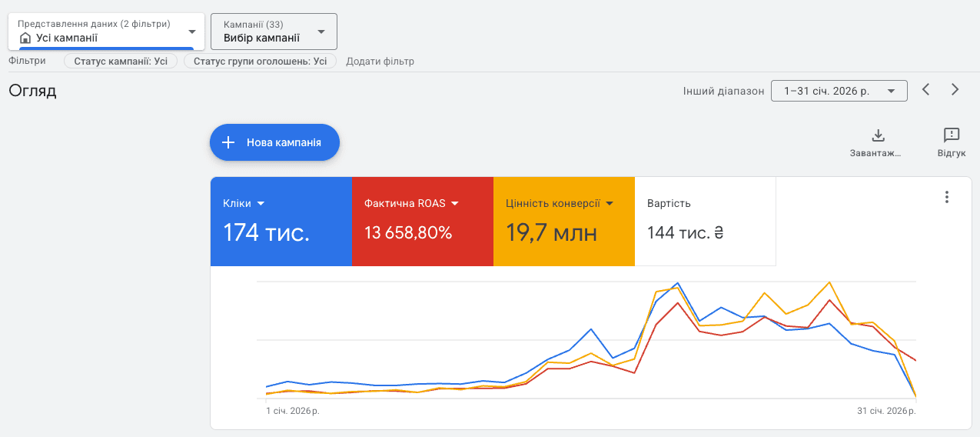This screenshot has height=437, width=980.
Task: Click the Статус кампанії: Усі filter chip
Action: (x=121, y=61)
